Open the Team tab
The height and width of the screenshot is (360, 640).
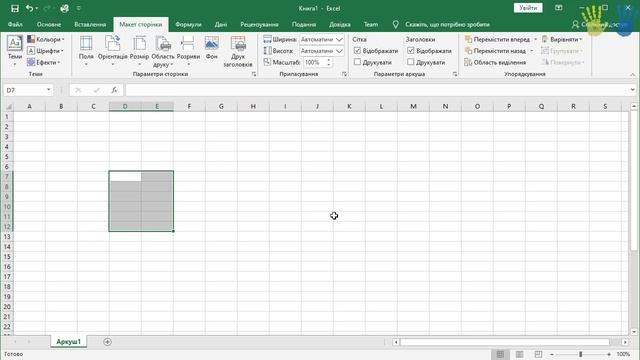click(371, 24)
